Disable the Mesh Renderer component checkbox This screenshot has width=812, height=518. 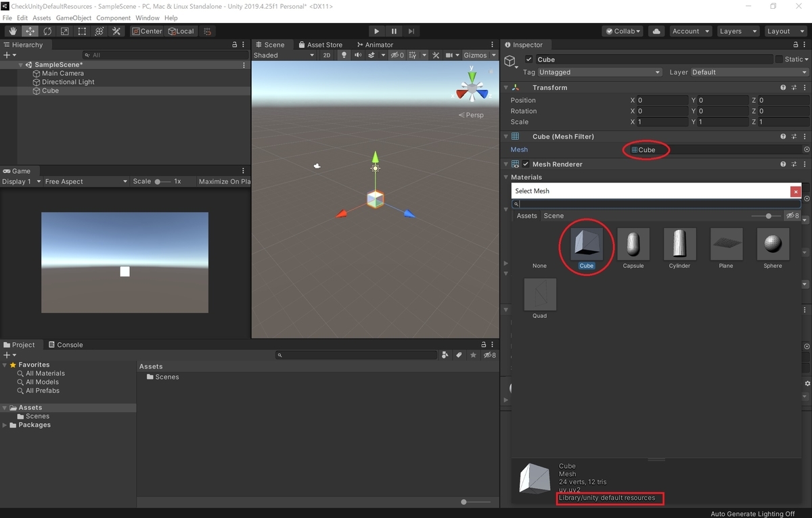(x=525, y=164)
